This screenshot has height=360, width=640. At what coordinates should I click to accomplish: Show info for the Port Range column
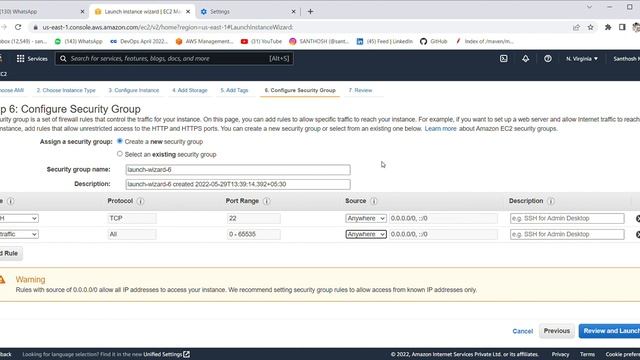point(267,201)
